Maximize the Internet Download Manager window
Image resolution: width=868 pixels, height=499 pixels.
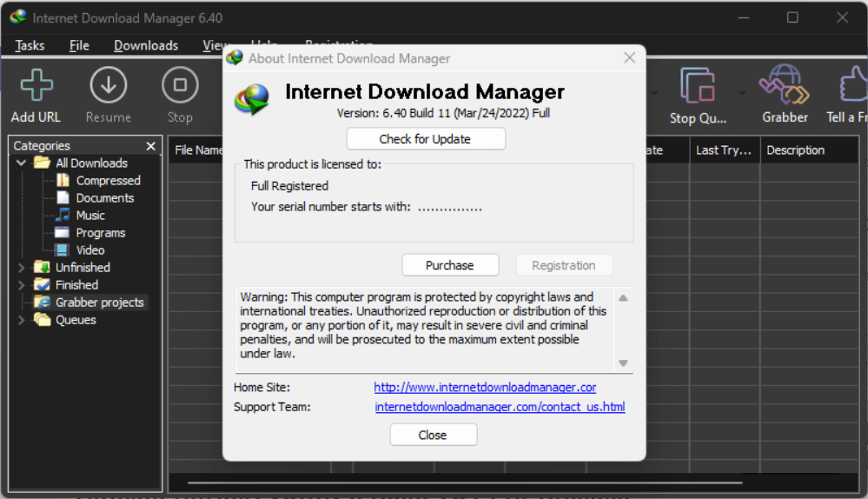coord(792,17)
